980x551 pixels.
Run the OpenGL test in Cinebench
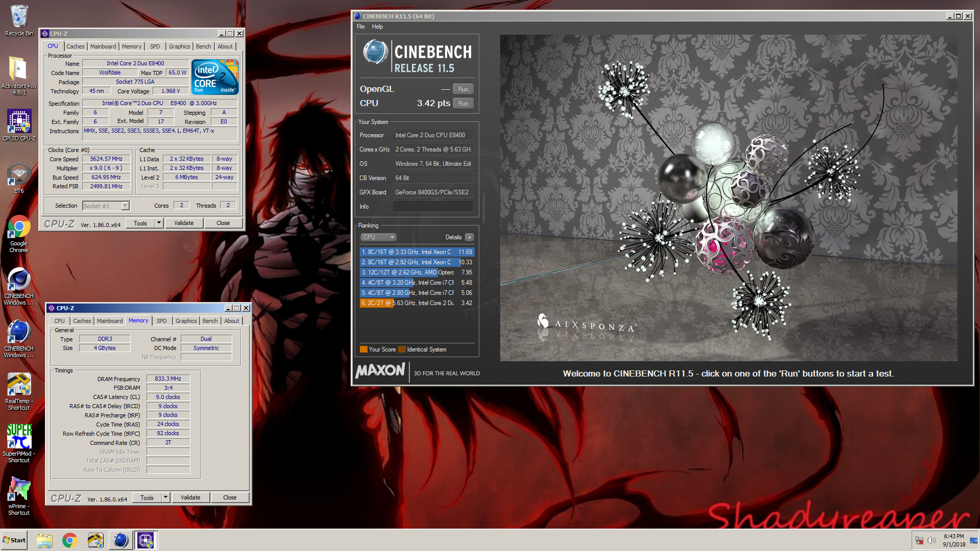pyautogui.click(x=463, y=89)
